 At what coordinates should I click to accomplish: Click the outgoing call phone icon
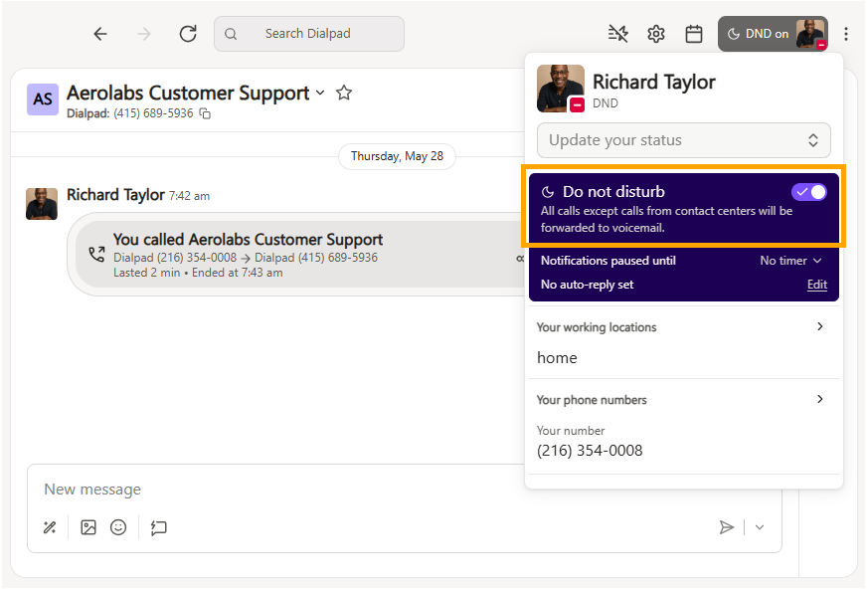96,255
